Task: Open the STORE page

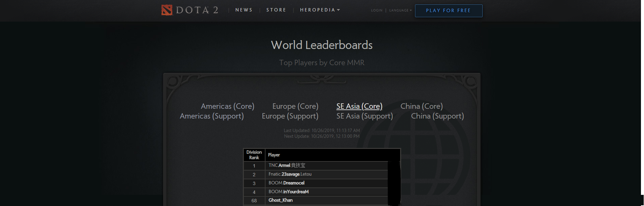Action: click(276, 10)
